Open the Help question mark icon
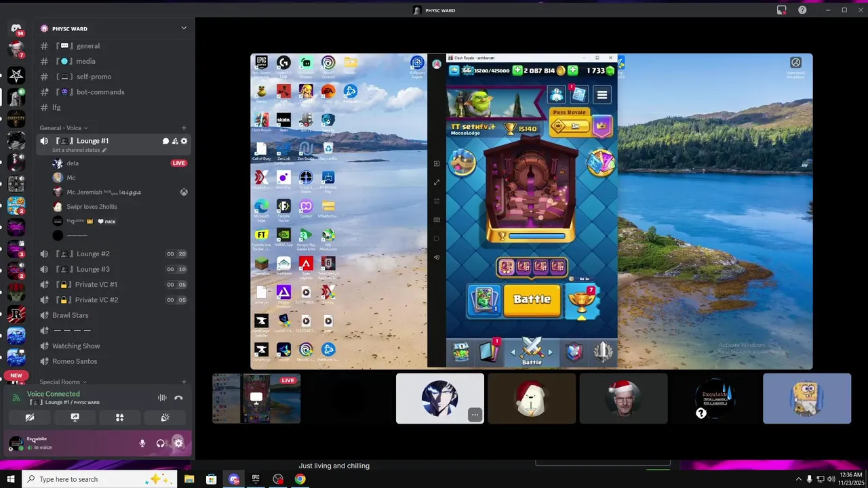 pos(802,10)
